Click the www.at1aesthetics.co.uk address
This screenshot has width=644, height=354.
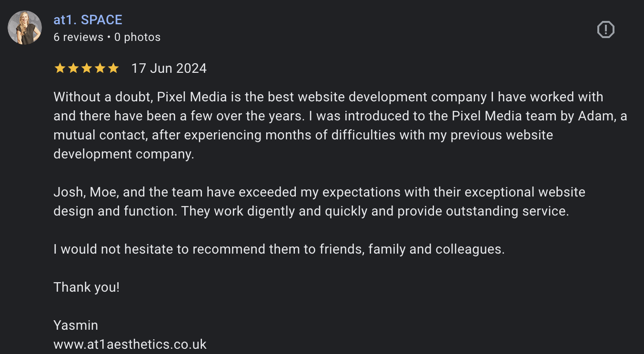pyautogui.click(x=130, y=344)
